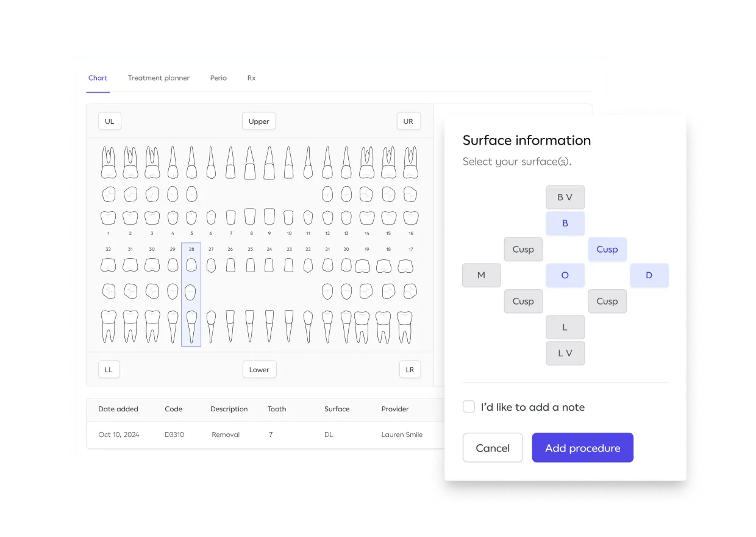The height and width of the screenshot is (537, 756).
Task: Click lower tooth 19 root icon
Action: coord(362,326)
